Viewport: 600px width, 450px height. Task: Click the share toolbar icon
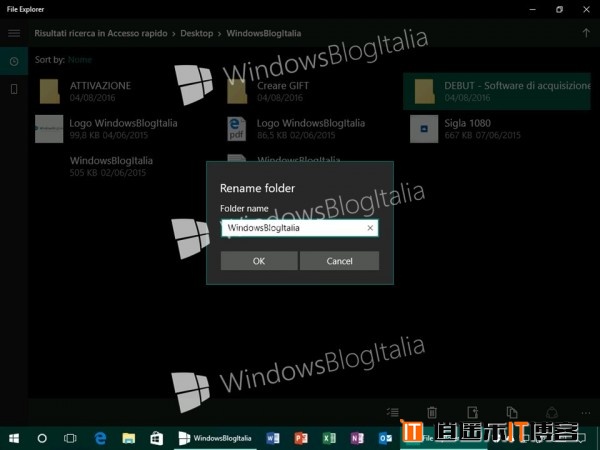coord(551,412)
